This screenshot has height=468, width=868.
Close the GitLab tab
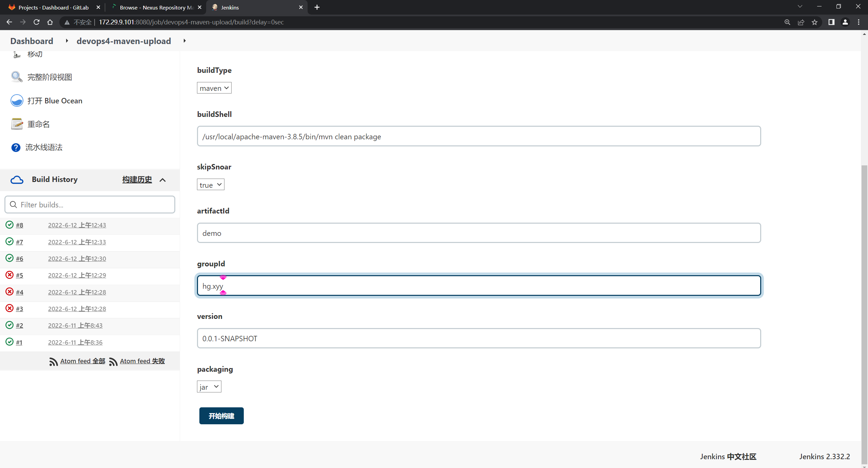click(98, 7)
